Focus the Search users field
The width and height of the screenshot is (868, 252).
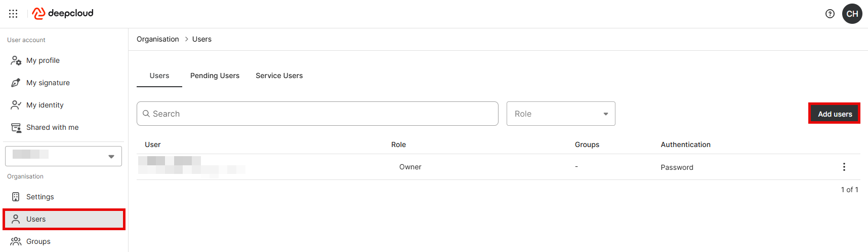(x=317, y=114)
